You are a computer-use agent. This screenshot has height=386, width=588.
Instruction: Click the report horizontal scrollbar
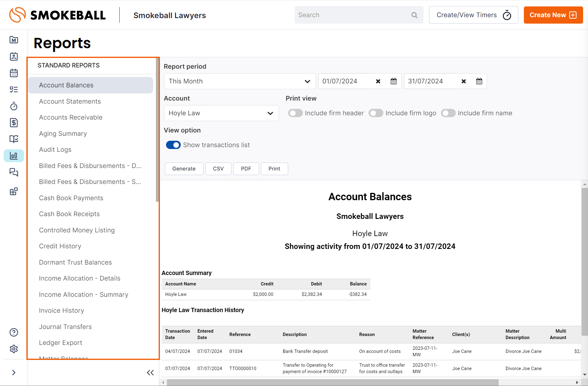pyautogui.click(x=333, y=382)
